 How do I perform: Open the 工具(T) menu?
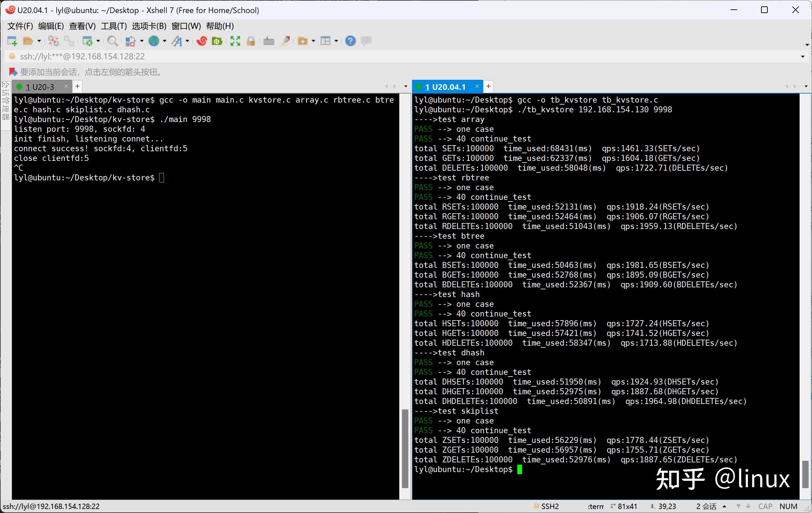(x=114, y=26)
